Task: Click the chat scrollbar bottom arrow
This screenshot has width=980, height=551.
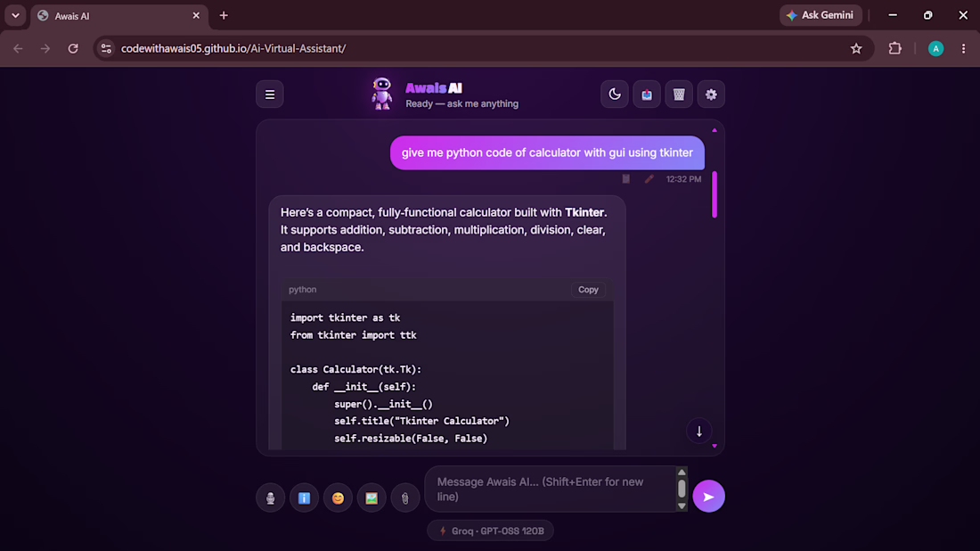Action: (x=715, y=446)
